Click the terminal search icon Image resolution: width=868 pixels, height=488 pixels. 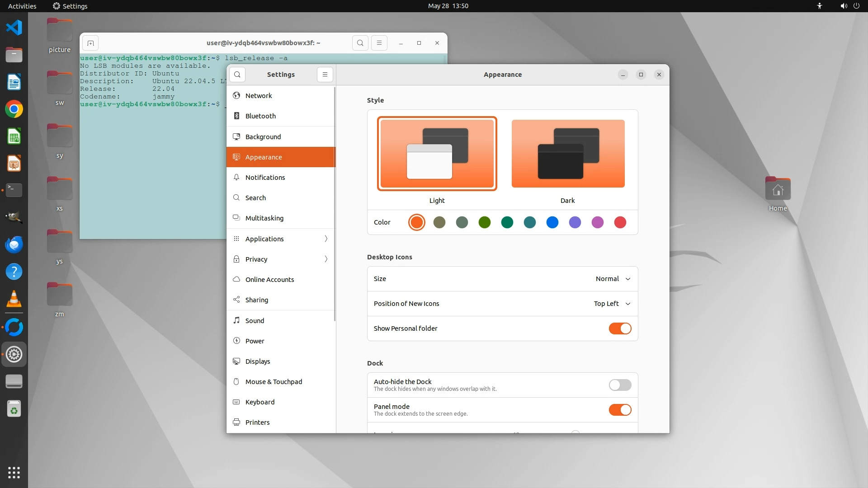[360, 43]
